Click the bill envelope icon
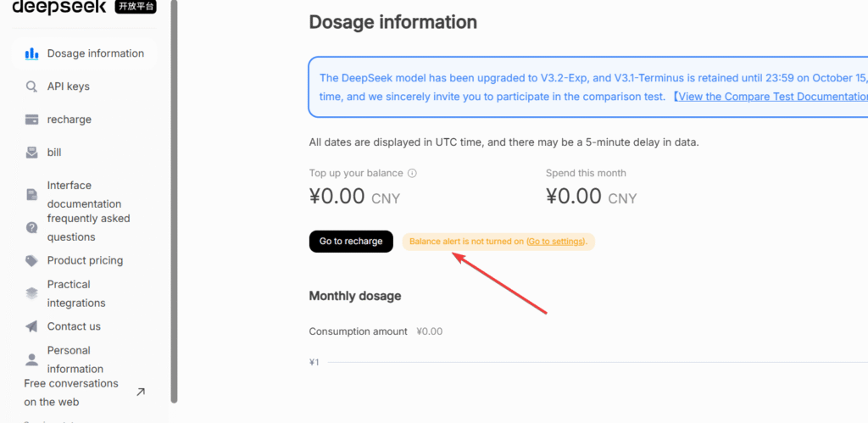This screenshot has width=868, height=423. (32, 153)
